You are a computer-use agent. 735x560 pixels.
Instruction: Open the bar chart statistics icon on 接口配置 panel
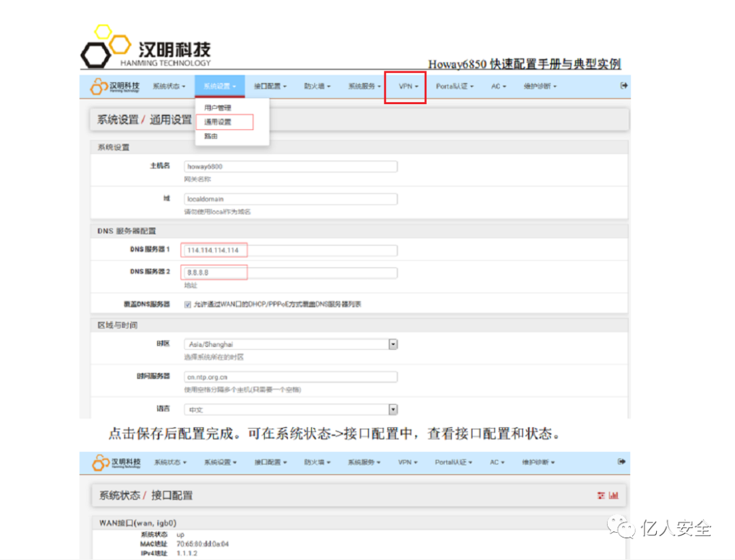[x=613, y=496]
